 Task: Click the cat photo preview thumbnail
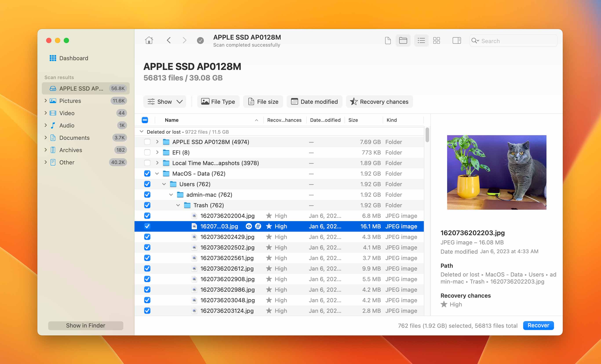pos(497,173)
